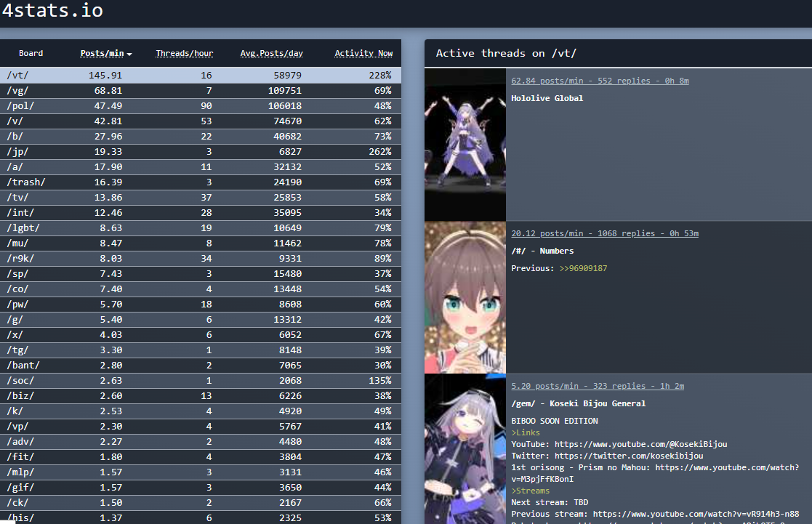Follow the >>96909187 previous thread link
Screen dimensions: 812x524
(x=583, y=268)
